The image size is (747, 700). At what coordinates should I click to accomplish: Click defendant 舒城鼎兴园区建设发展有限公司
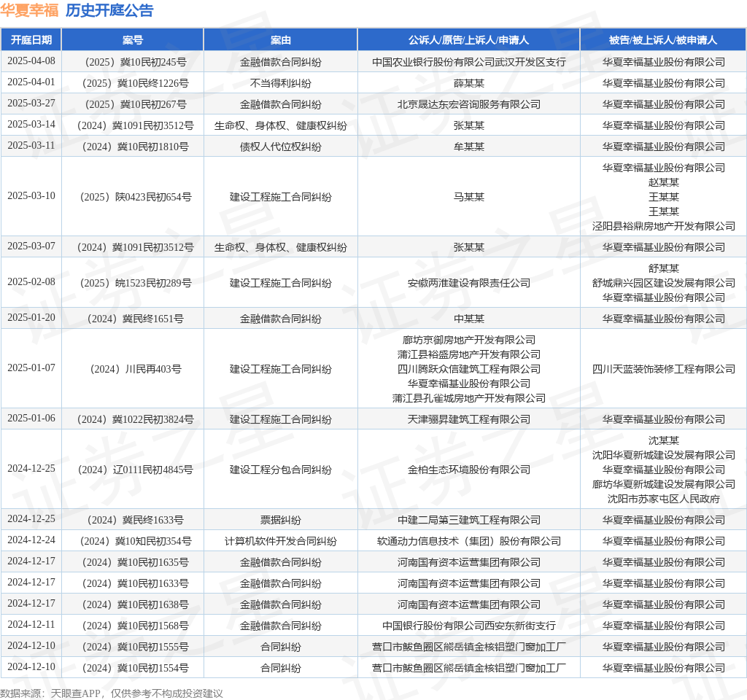(663, 283)
